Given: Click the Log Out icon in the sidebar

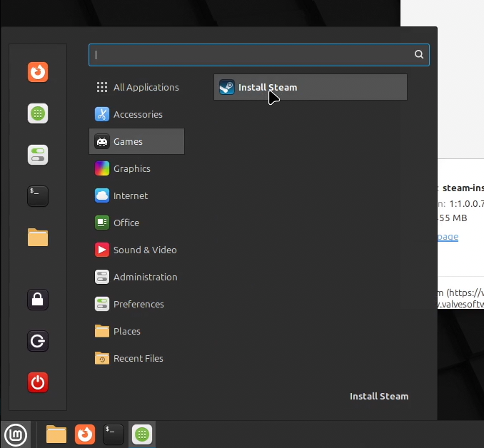Looking at the screenshot, I should (x=38, y=341).
